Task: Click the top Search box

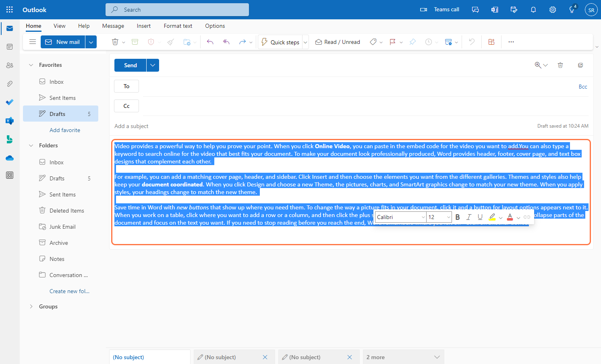Action: 177,10
